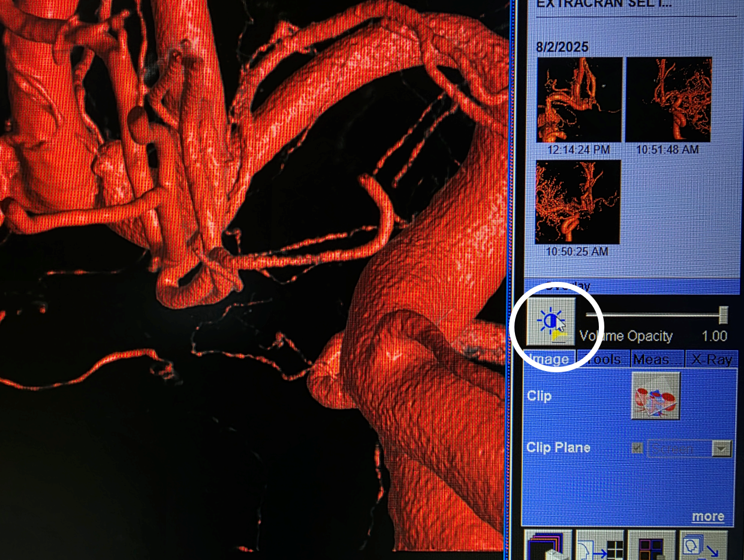Viewport: 744px width, 560px height.
Task: Click the brightness/contrast preset button
Action: coord(551,321)
